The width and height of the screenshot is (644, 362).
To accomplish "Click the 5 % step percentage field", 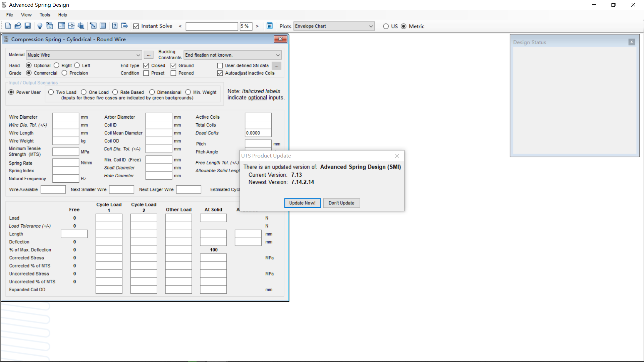I will point(246,26).
